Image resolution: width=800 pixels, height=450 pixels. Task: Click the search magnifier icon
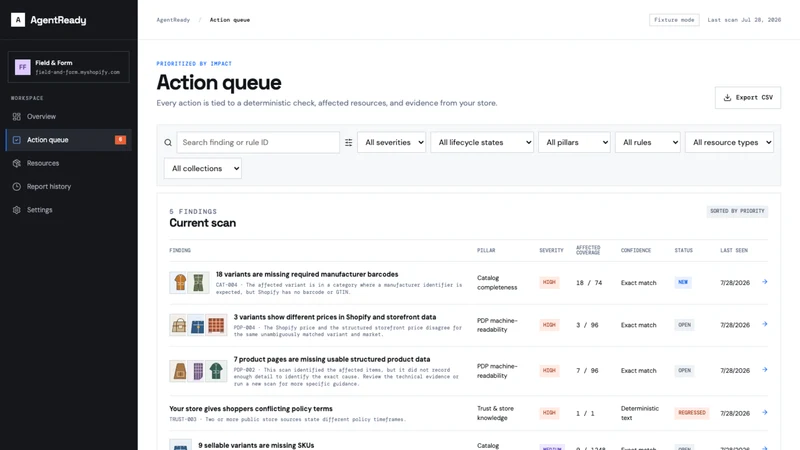click(168, 142)
